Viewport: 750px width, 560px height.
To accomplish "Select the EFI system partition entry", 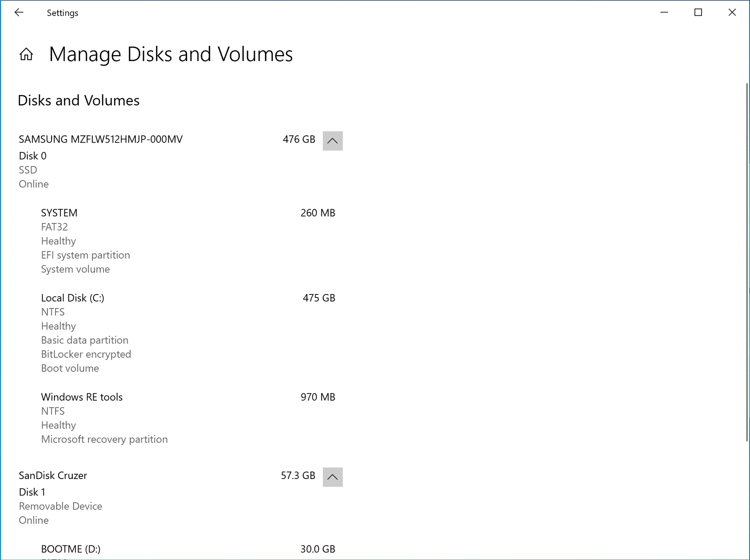I will (x=85, y=255).
